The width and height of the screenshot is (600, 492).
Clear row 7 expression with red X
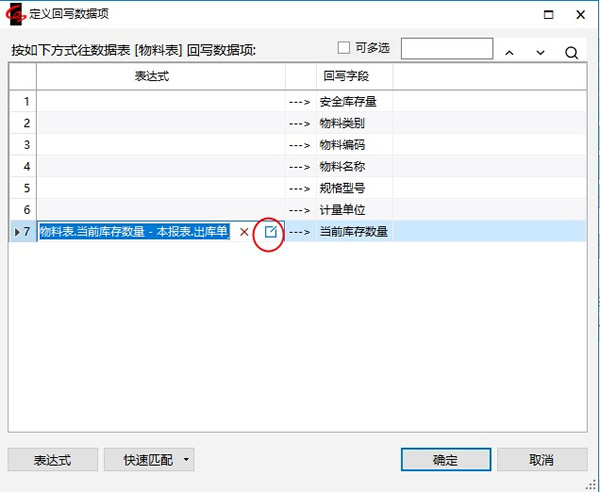[x=245, y=232]
